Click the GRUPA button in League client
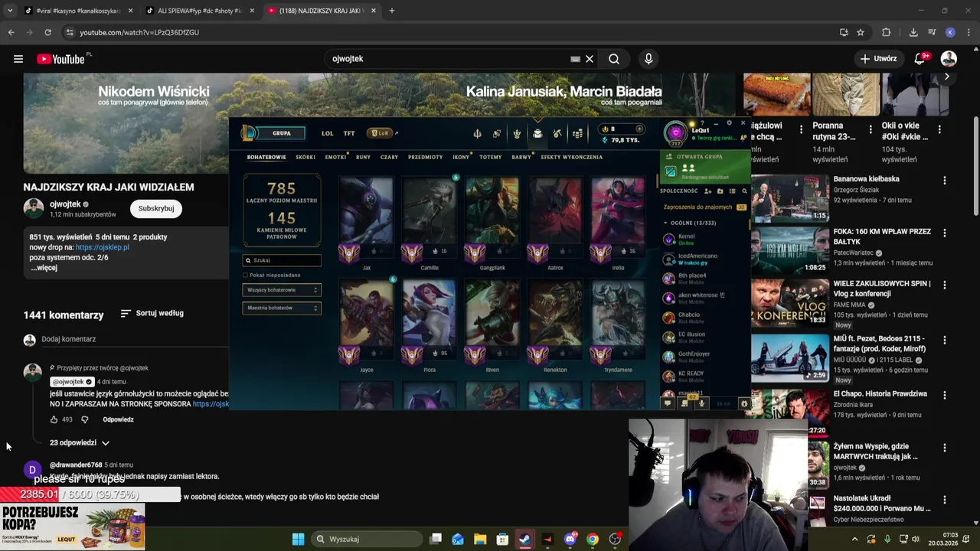The height and width of the screenshot is (551, 980). tap(281, 133)
